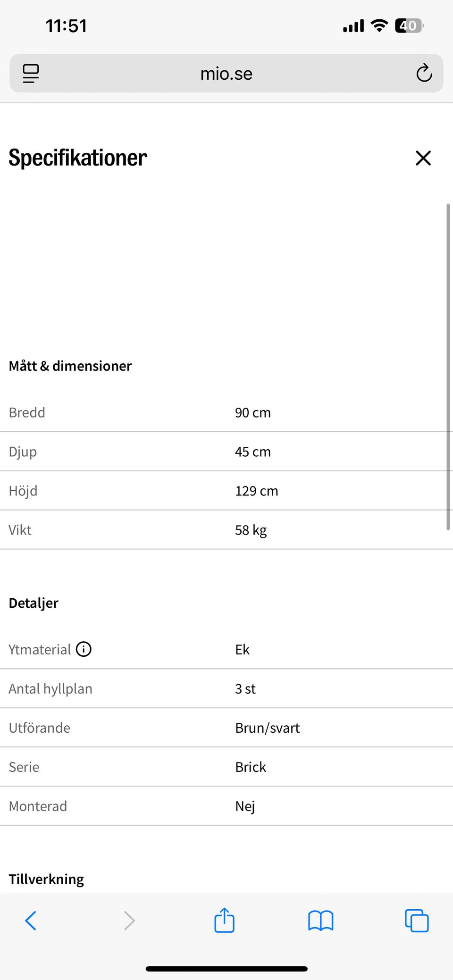Tap the forward navigation arrow
The image size is (453, 980).
129,920
